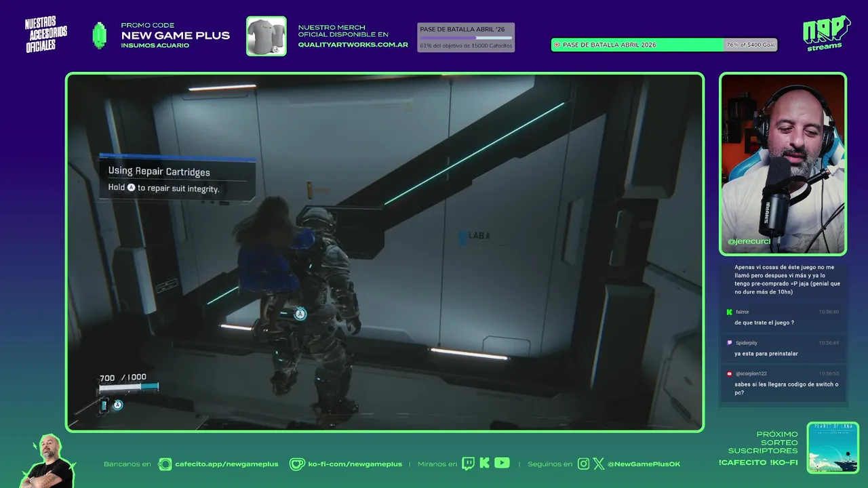Click 'Nuestro merch oficial disponible en' text
This screenshot has height=488, width=868.
[x=343, y=31]
